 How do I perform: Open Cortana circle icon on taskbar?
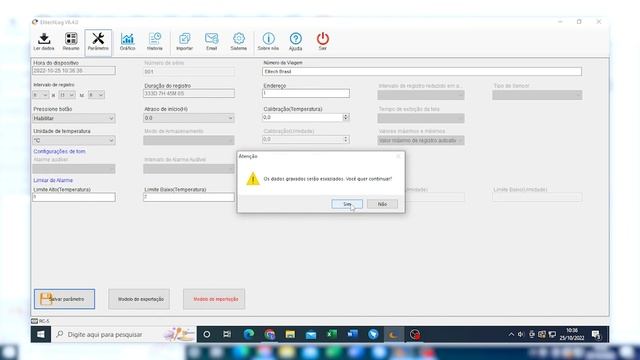click(x=207, y=334)
